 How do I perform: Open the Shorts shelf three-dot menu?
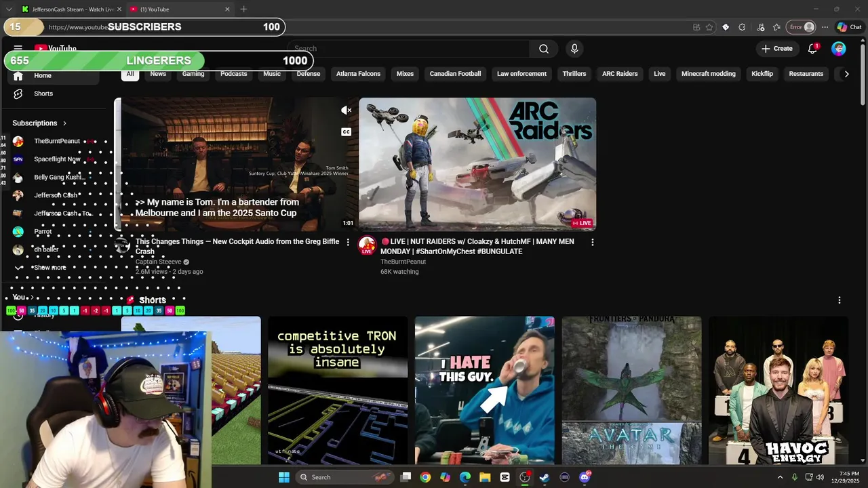(x=839, y=300)
